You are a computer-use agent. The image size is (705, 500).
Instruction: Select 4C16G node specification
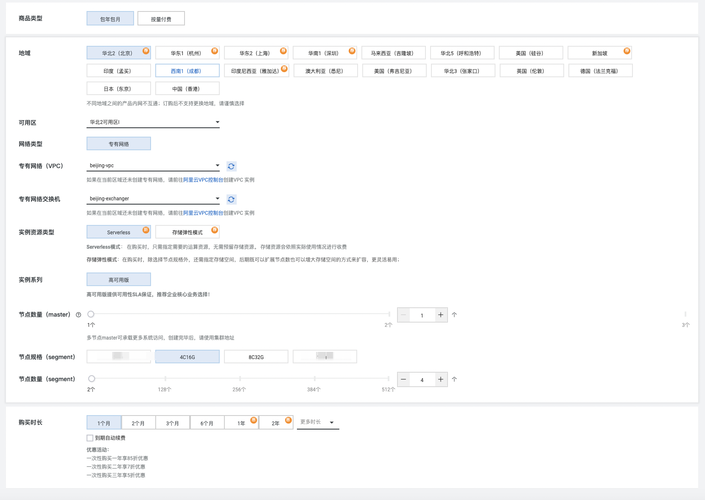click(187, 357)
